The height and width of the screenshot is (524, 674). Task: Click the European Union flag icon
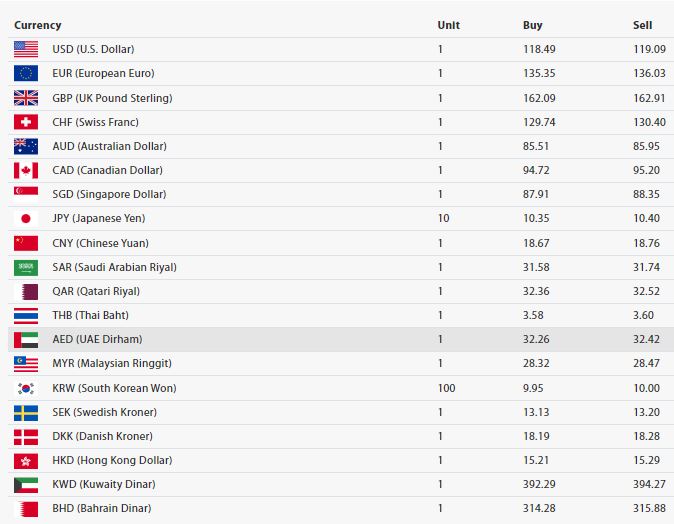tap(26, 73)
